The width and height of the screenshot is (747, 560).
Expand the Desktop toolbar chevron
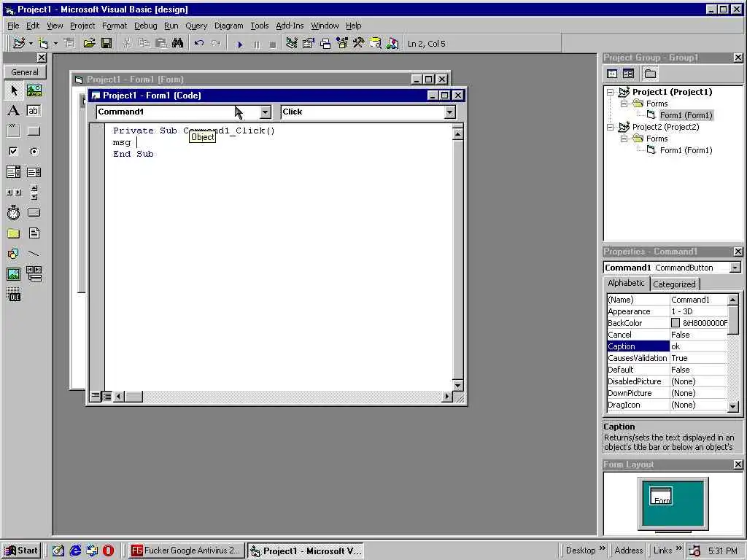(x=602, y=548)
